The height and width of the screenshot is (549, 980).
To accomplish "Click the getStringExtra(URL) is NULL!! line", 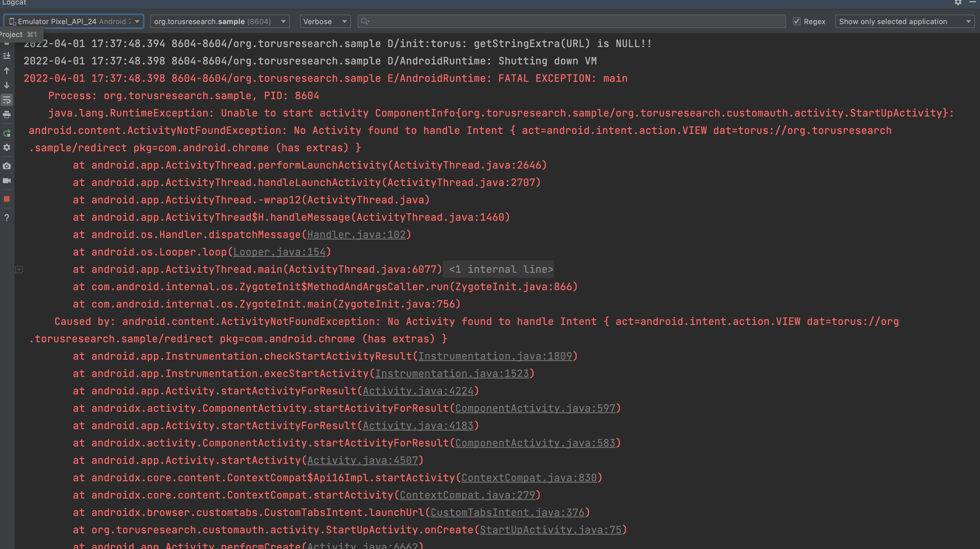I will coord(338,44).
